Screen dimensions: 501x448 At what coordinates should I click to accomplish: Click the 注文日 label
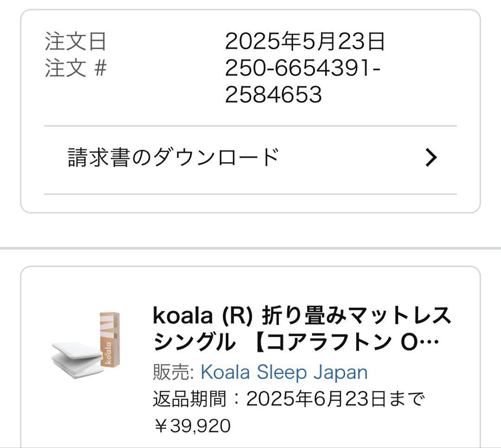point(76,42)
